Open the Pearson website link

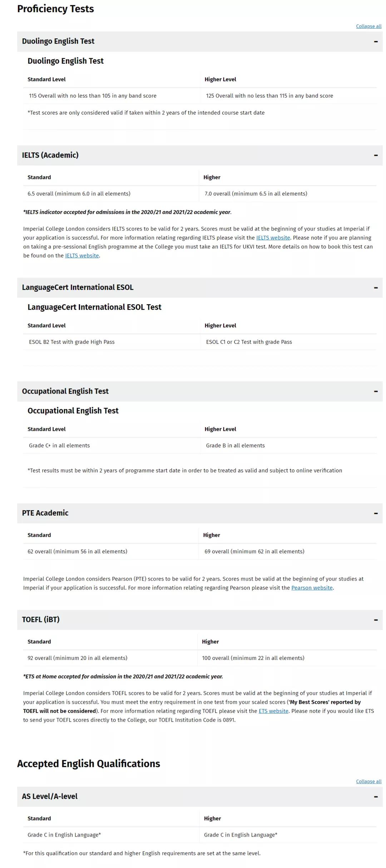[312, 588]
